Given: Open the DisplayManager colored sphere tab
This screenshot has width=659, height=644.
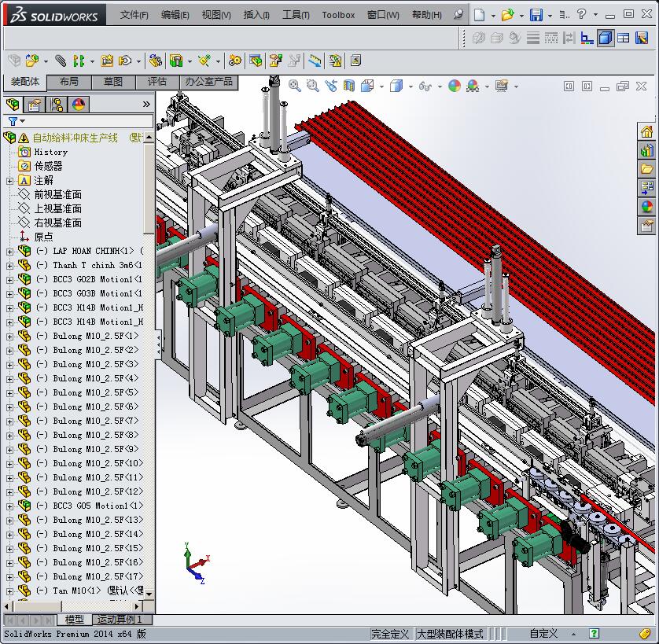Looking at the screenshot, I should pyautogui.click(x=78, y=105).
